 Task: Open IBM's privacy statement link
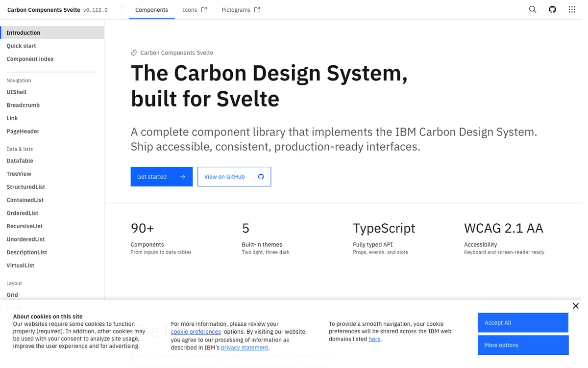[x=245, y=348]
